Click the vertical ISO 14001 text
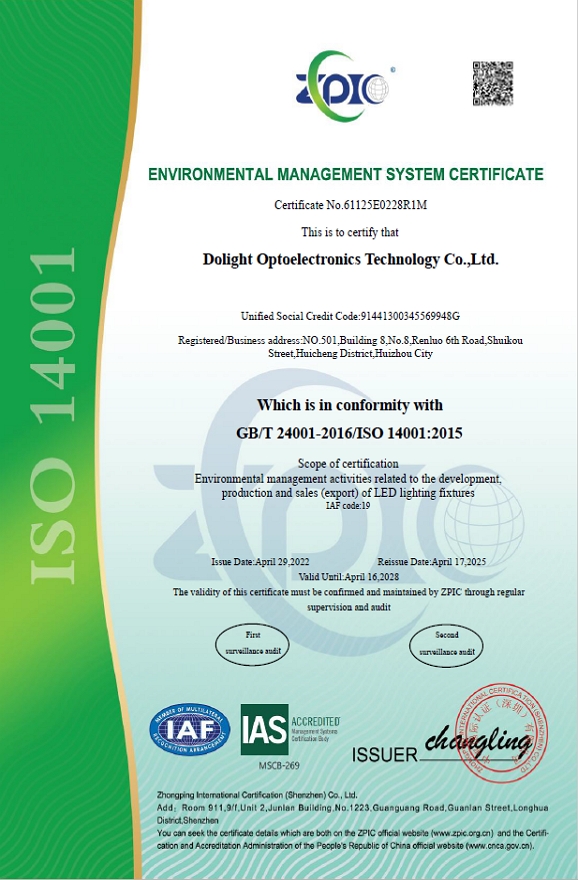The width and height of the screenshot is (578, 880). coord(53,416)
